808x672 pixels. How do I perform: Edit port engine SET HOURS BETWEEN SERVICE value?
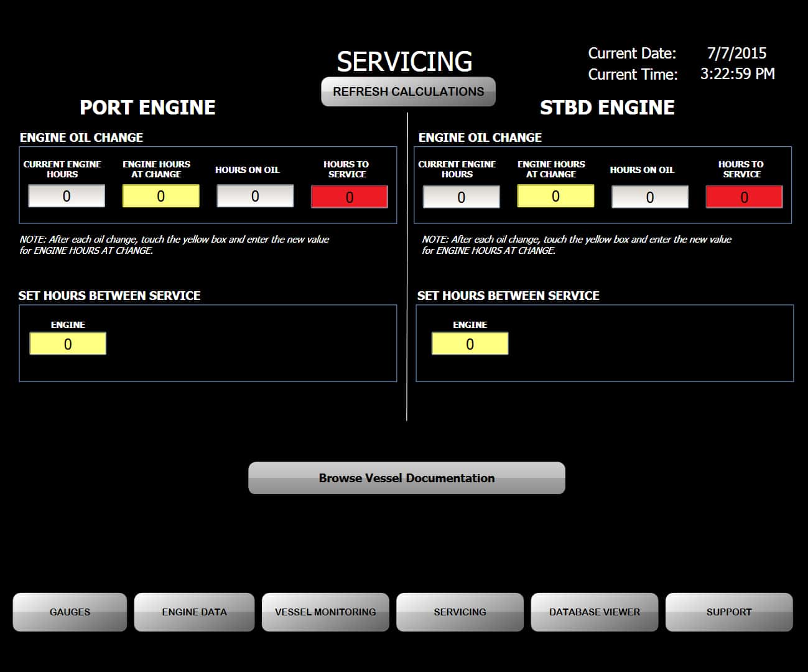tap(67, 343)
